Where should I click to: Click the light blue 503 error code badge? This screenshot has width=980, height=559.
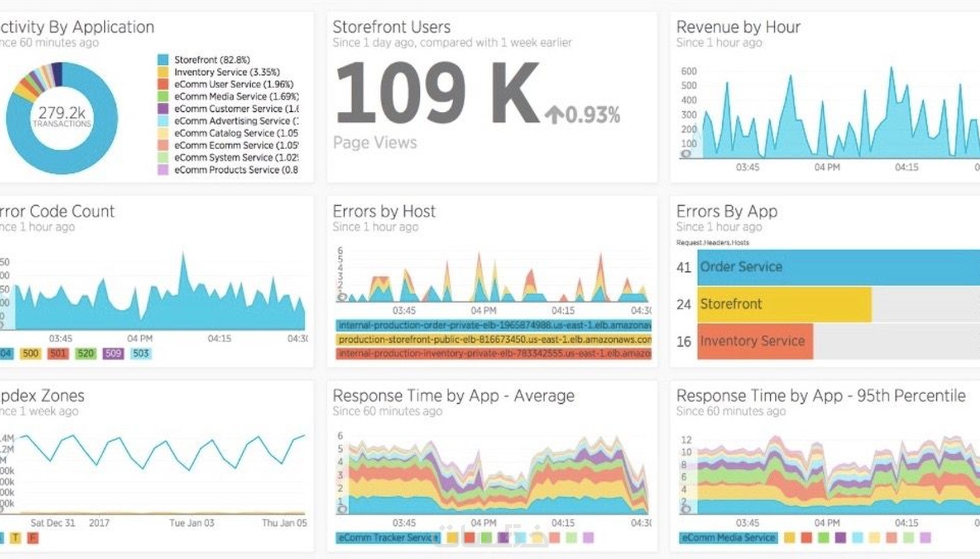pyautogui.click(x=141, y=353)
